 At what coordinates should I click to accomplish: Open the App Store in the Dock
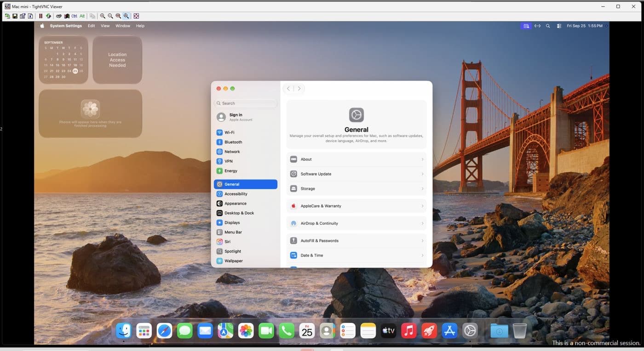click(449, 330)
